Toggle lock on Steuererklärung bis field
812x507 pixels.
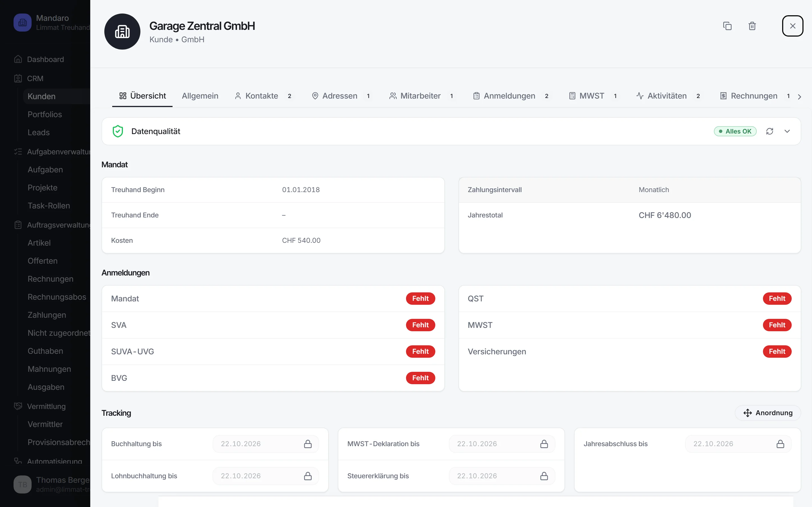coord(544,476)
